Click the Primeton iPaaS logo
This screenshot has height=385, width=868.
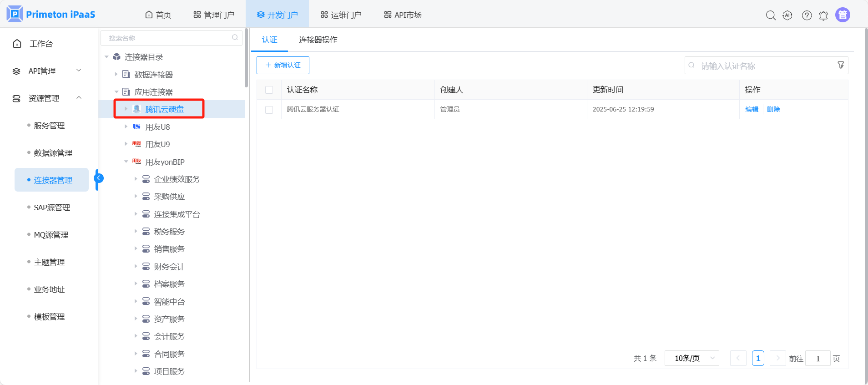click(51, 14)
